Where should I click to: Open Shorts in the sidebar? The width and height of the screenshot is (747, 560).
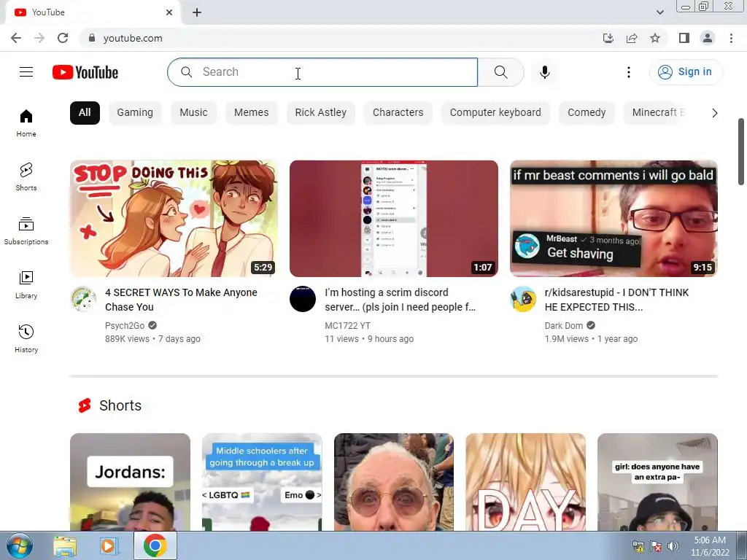point(26,177)
